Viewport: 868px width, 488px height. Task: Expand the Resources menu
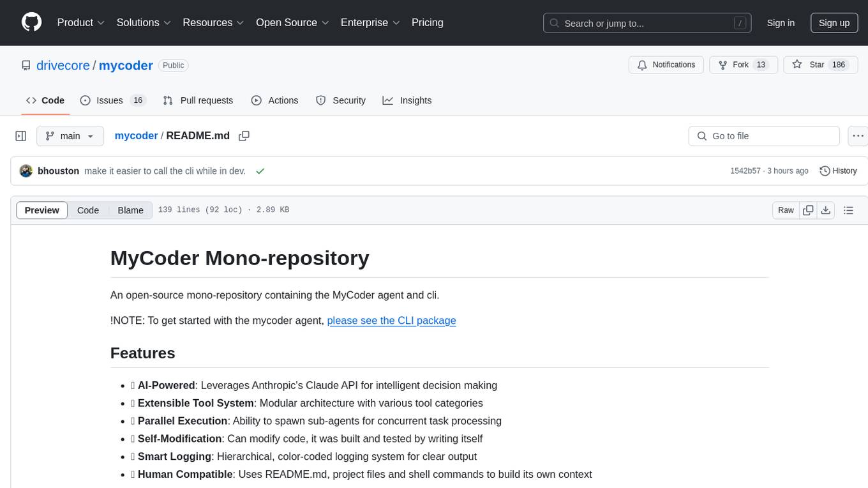(x=213, y=22)
